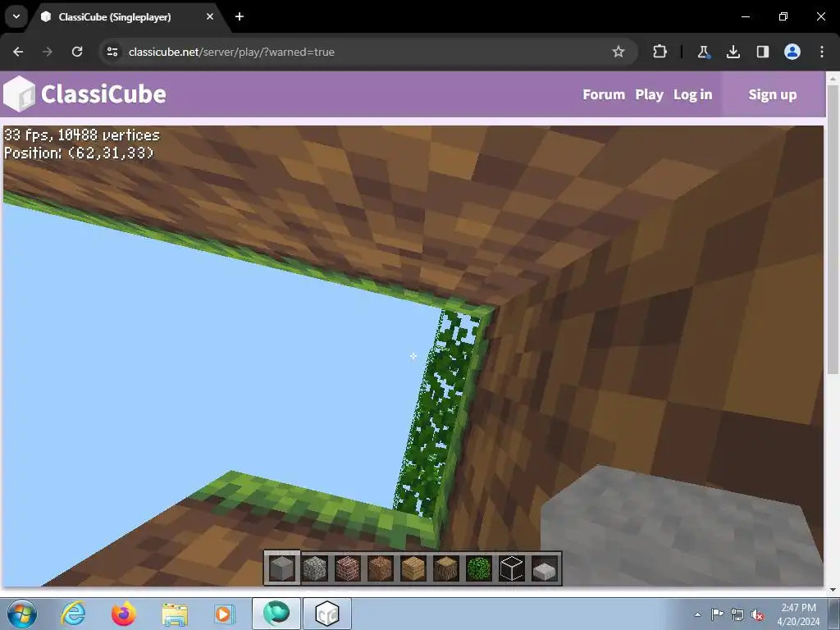Select the wooden planks block in hotbar
840x630 pixels.
[x=413, y=568]
